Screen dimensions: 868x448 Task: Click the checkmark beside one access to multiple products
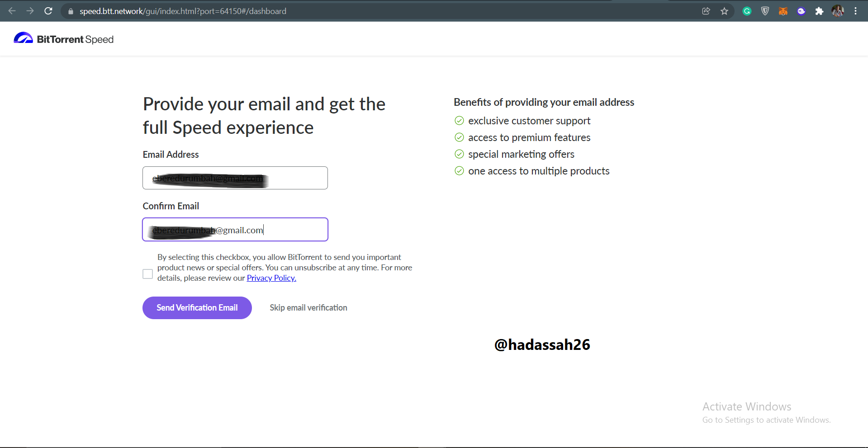click(x=459, y=171)
